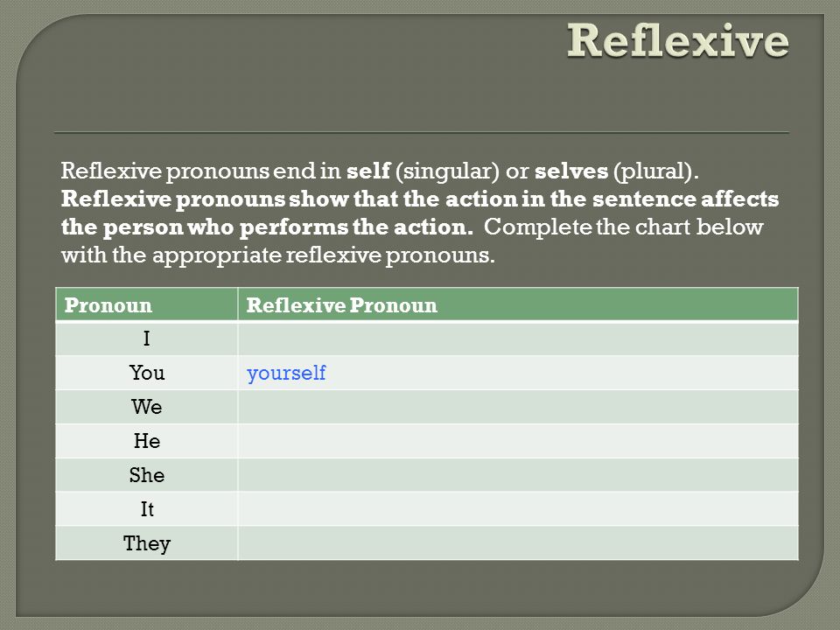Click the bold word 'self' in paragraph
Image resolution: width=840 pixels, height=630 pixels.
(x=368, y=171)
